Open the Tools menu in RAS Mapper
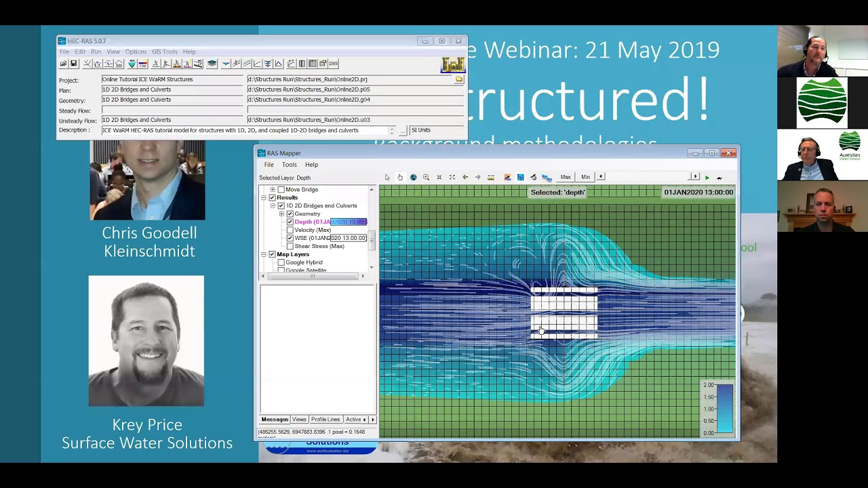The height and width of the screenshot is (488, 868). [290, 165]
